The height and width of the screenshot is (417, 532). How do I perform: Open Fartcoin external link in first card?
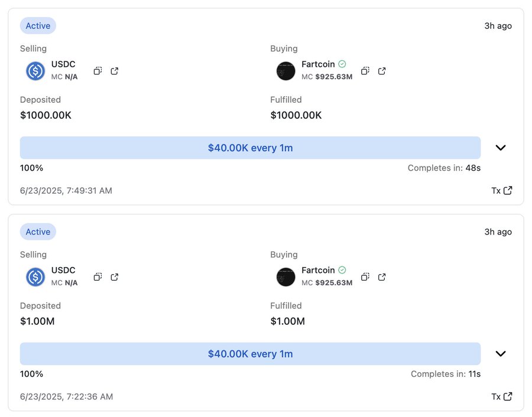coord(382,71)
